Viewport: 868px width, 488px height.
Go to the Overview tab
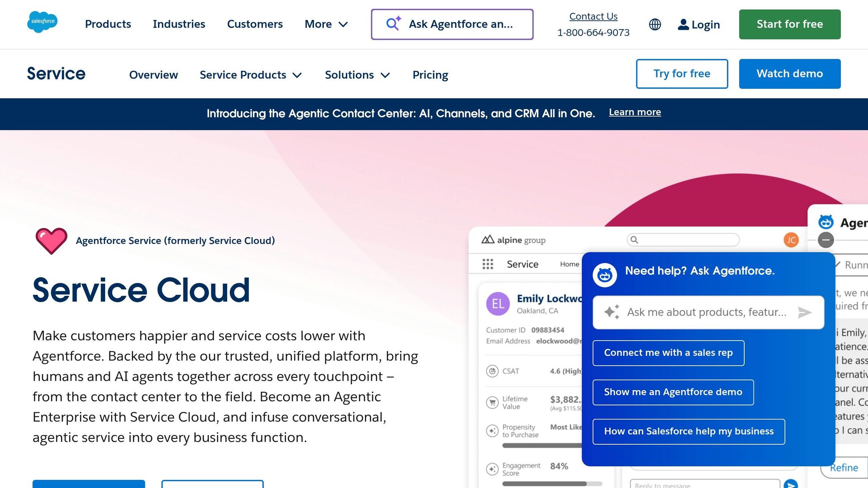tap(153, 75)
